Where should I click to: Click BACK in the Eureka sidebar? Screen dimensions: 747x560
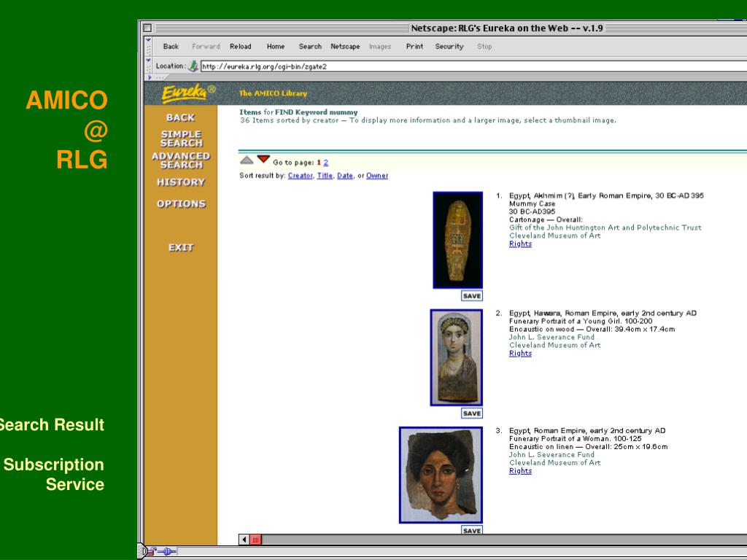181,117
